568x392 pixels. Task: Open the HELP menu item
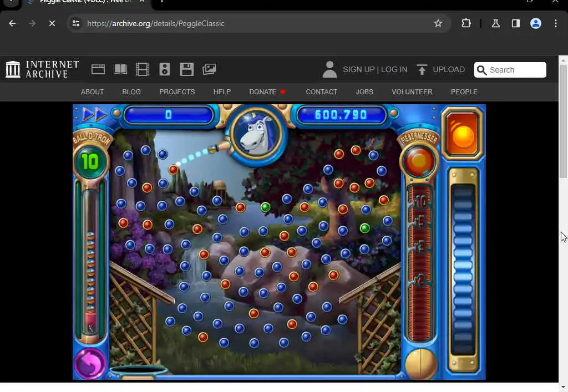(222, 92)
